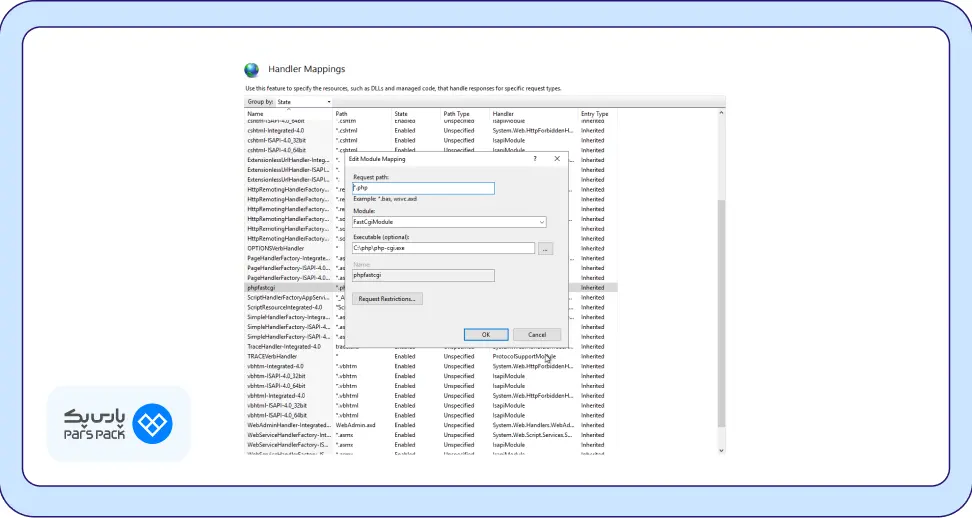972x518 pixels.
Task: Click the Executable field with C:\php\php-cgi.exe
Action: click(x=443, y=248)
